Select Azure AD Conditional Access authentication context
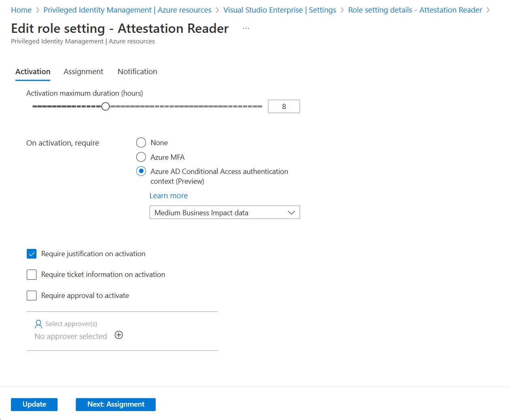Screen dimensions: 510x420 [141, 171]
